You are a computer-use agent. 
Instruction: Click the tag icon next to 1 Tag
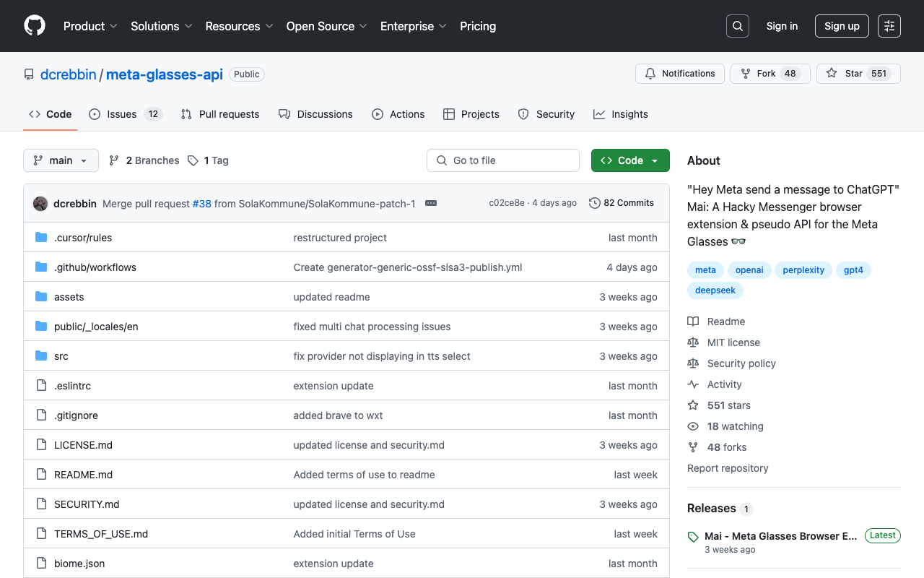coord(193,160)
